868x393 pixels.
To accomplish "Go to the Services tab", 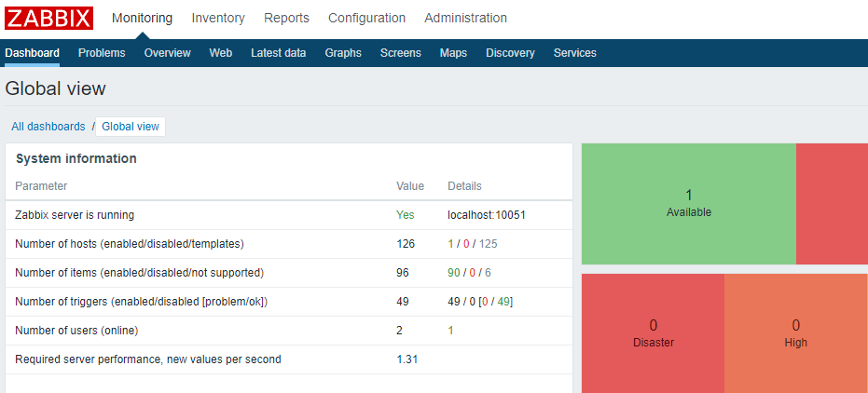I will (574, 53).
